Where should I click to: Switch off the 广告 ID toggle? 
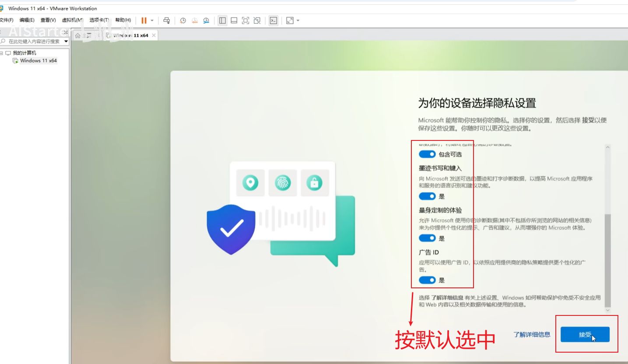(x=427, y=280)
